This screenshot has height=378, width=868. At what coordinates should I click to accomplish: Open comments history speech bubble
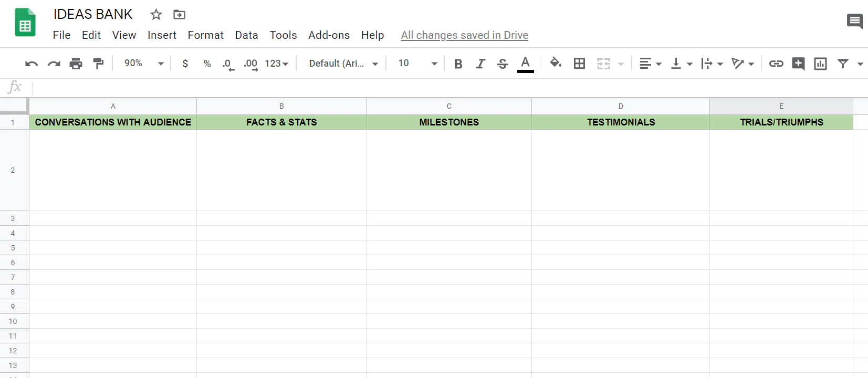854,22
